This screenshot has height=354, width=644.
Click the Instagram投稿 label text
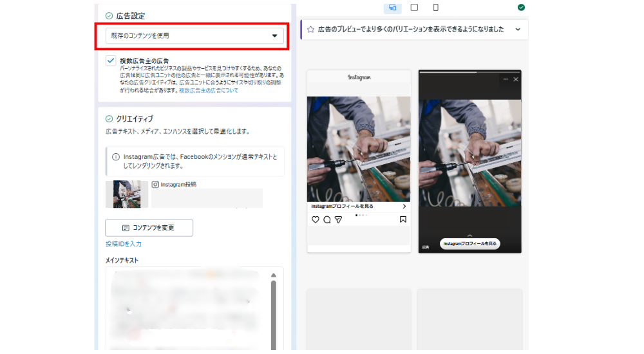pos(178,184)
